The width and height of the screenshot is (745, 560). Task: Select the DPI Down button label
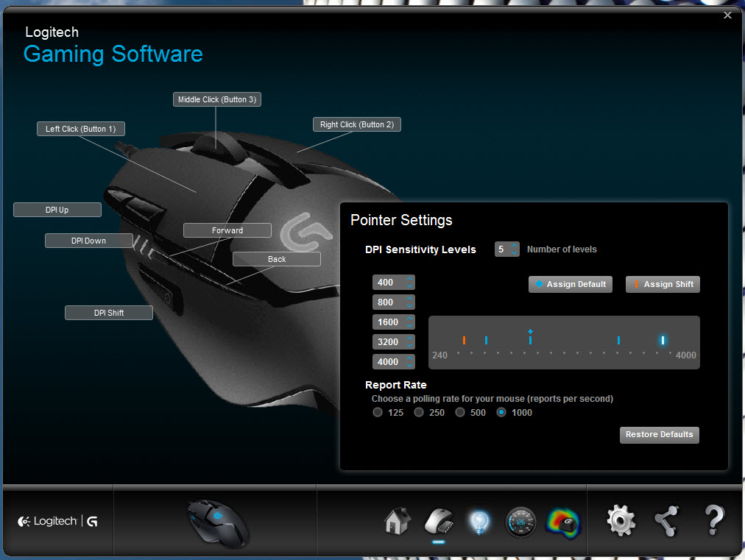click(x=89, y=241)
